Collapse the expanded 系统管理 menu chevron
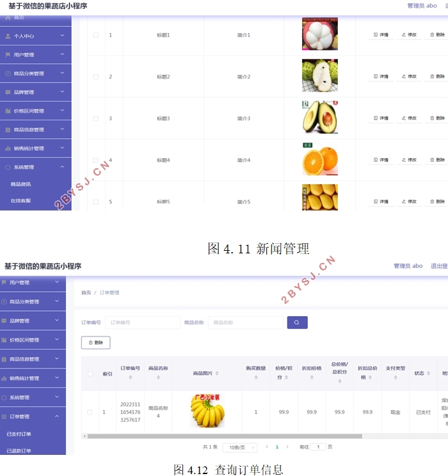The height and width of the screenshot is (476, 448). (x=62, y=167)
